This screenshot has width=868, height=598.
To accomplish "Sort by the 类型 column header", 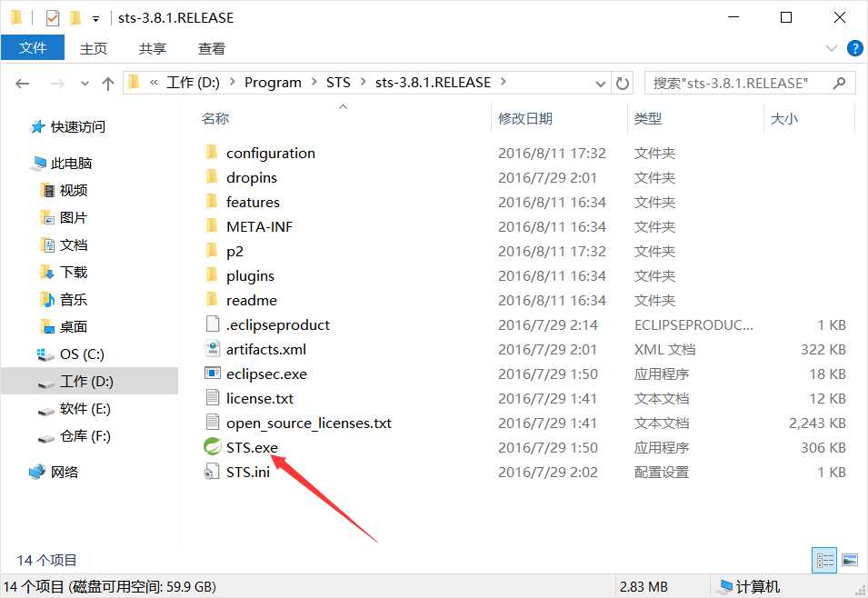I will [648, 118].
